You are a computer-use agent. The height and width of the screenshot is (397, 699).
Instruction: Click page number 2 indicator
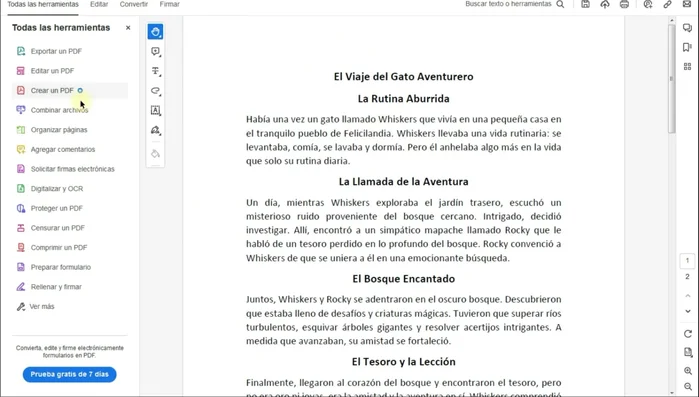click(x=687, y=277)
